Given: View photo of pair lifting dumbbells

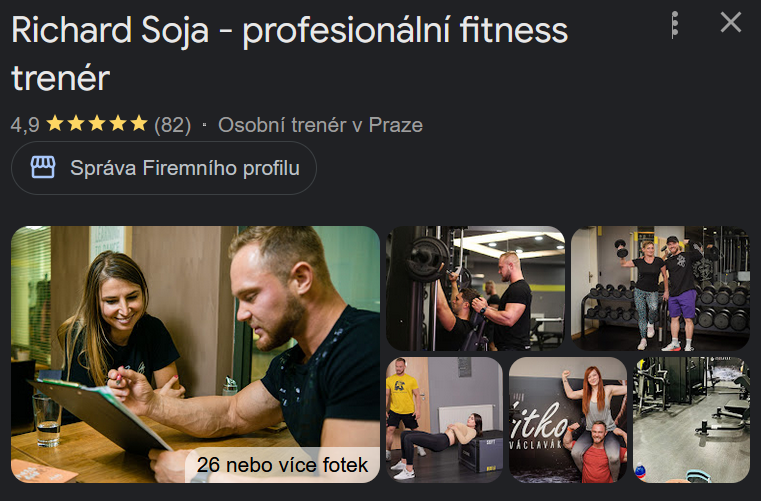Looking at the screenshot, I should (660, 288).
